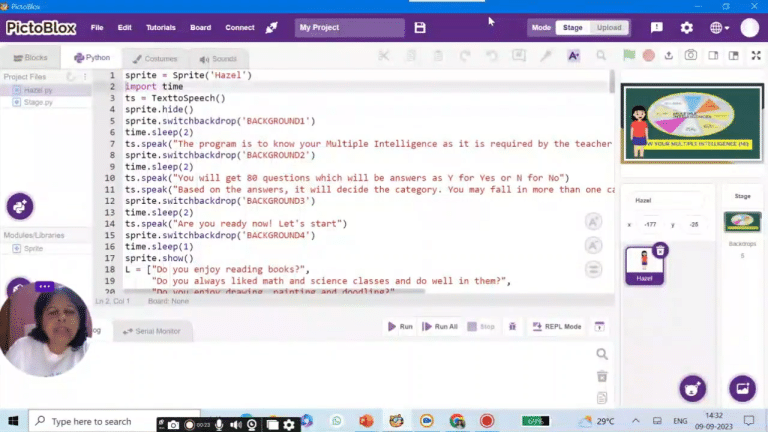Switch mode to Stage

click(573, 27)
